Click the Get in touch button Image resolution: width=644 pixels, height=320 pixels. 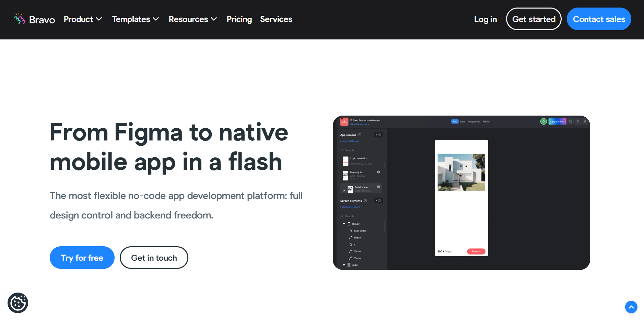tap(154, 258)
